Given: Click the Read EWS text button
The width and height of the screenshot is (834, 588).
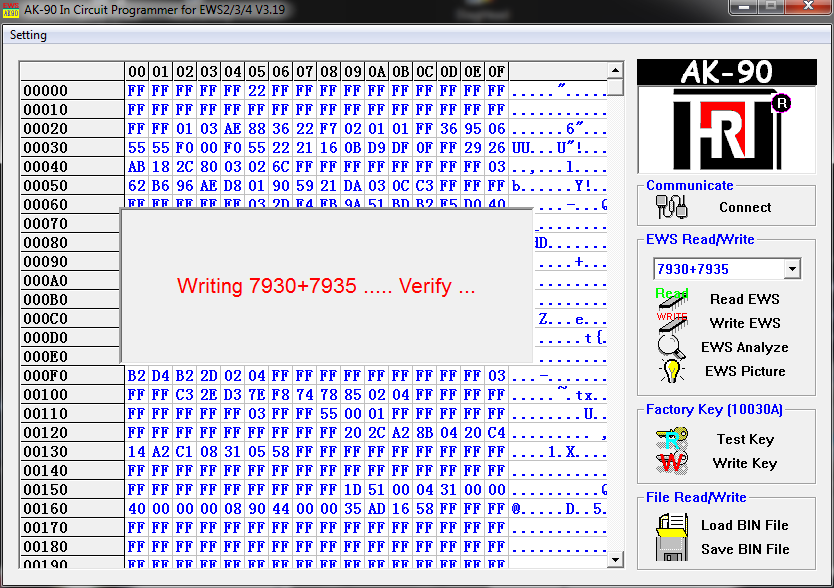Looking at the screenshot, I should tap(744, 299).
